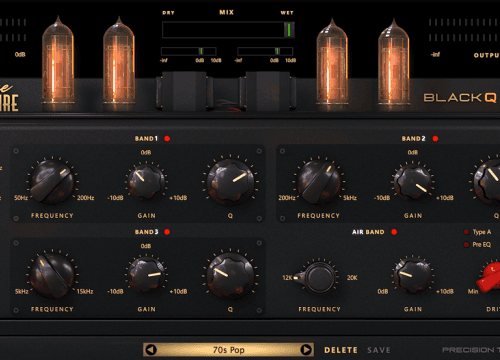Screen dimensions: 500x360
Task: Click the Band 3 15kHz label
Action: pos(85,292)
